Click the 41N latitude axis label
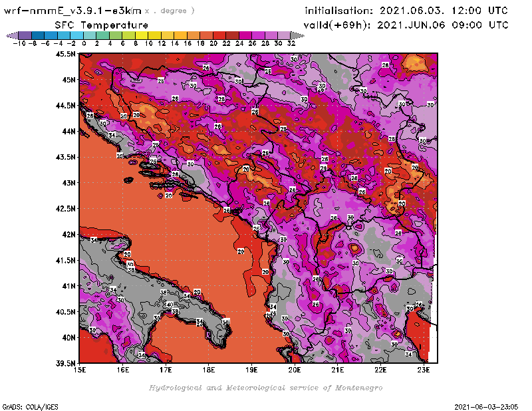The image size is (532, 411). [x=68, y=286]
